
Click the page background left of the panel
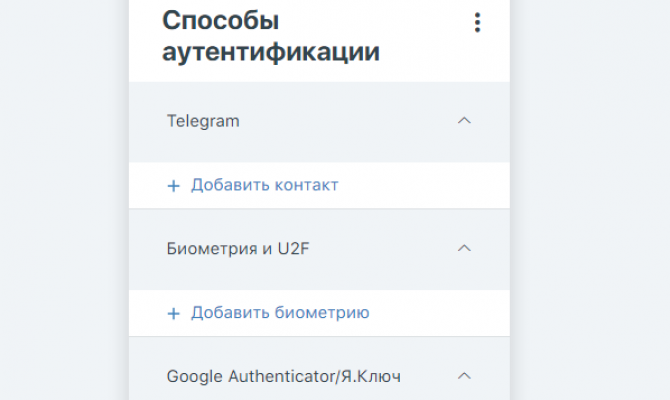60,200
